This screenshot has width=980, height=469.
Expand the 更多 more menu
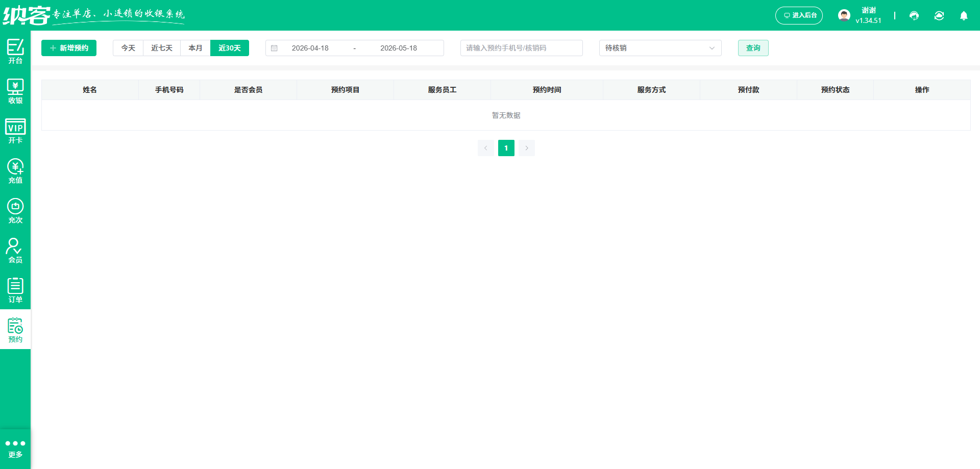[x=15, y=448]
